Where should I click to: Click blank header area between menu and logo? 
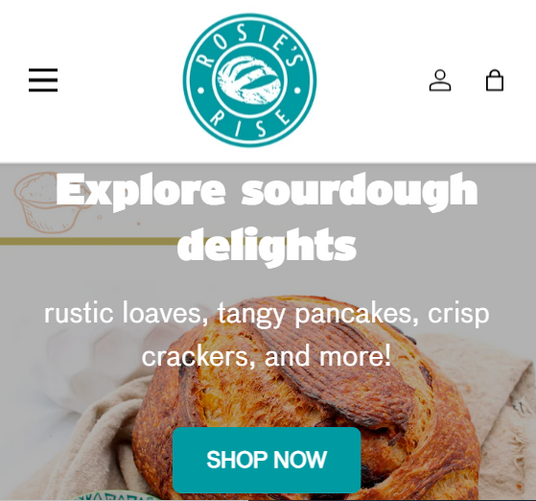(120, 80)
